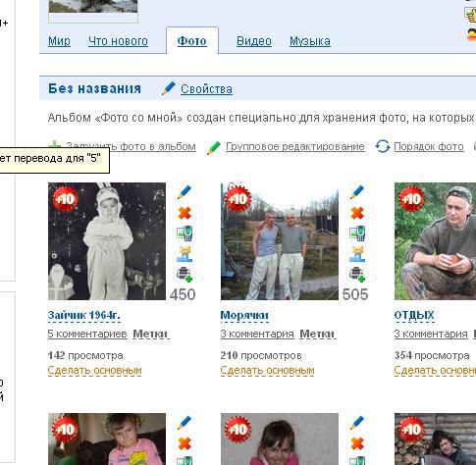Click the pencil icon beside Свойства
The width and height of the screenshot is (476, 465).
169,88
